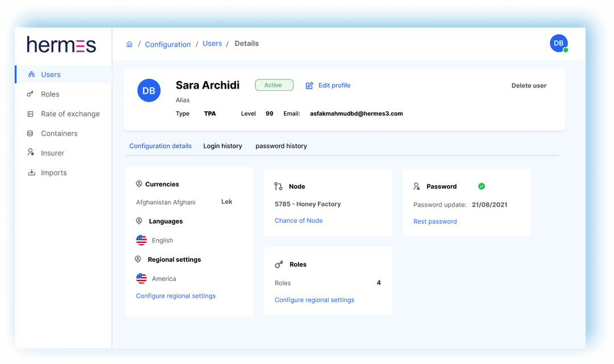Click the Containers database icon
This screenshot has width=614, height=364.
coord(31,133)
